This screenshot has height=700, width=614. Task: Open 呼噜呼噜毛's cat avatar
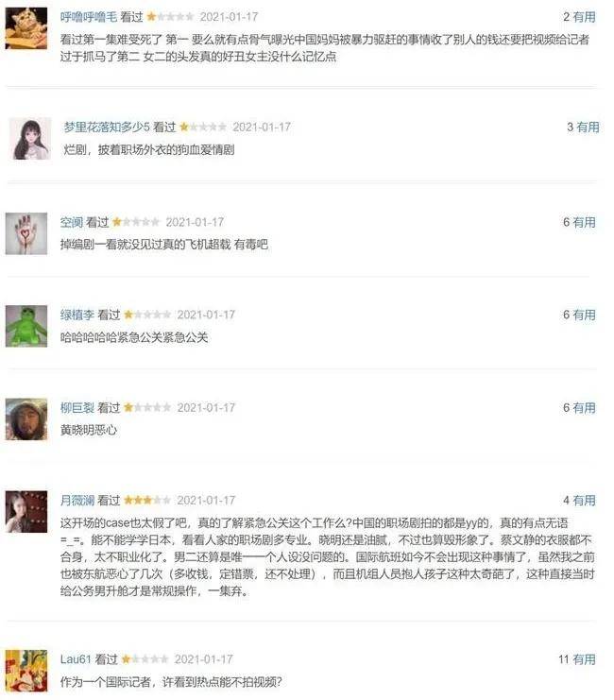point(26,28)
